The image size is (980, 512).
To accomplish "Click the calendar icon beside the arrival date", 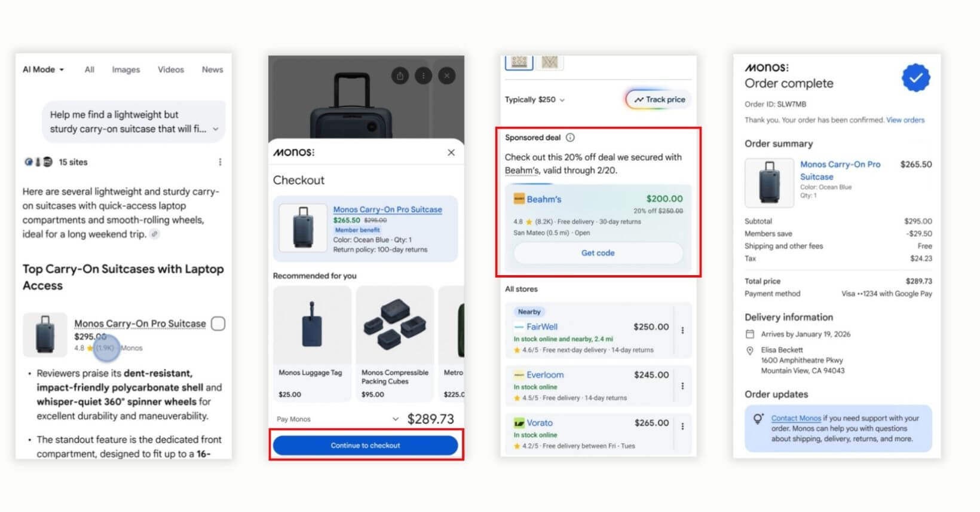I will [750, 334].
